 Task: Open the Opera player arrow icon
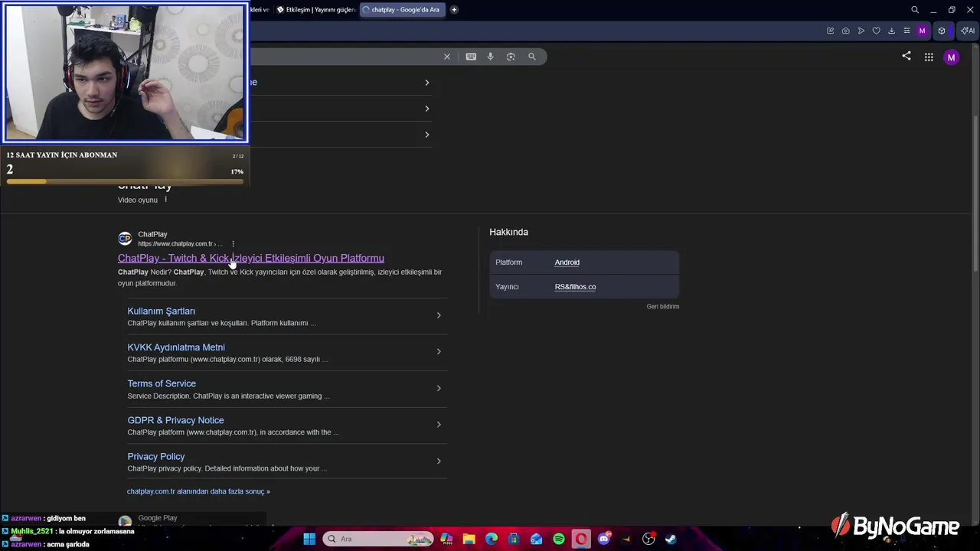[x=861, y=31]
